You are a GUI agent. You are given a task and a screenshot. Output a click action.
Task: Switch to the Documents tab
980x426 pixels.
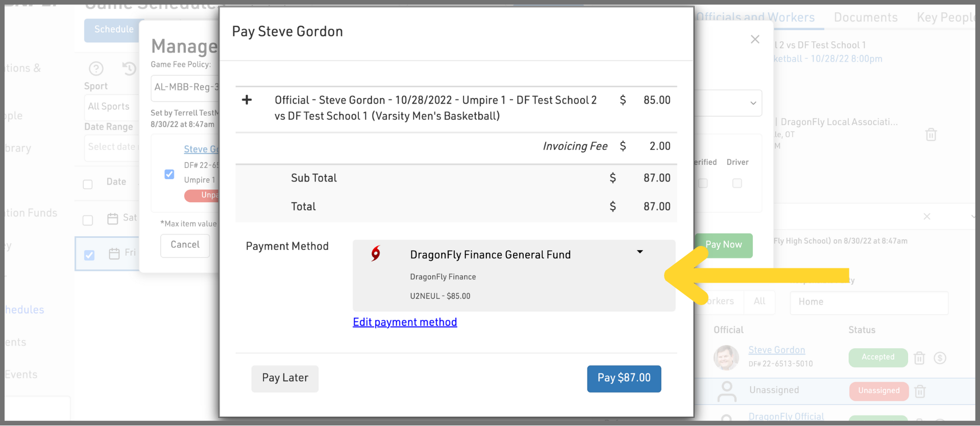(x=866, y=18)
